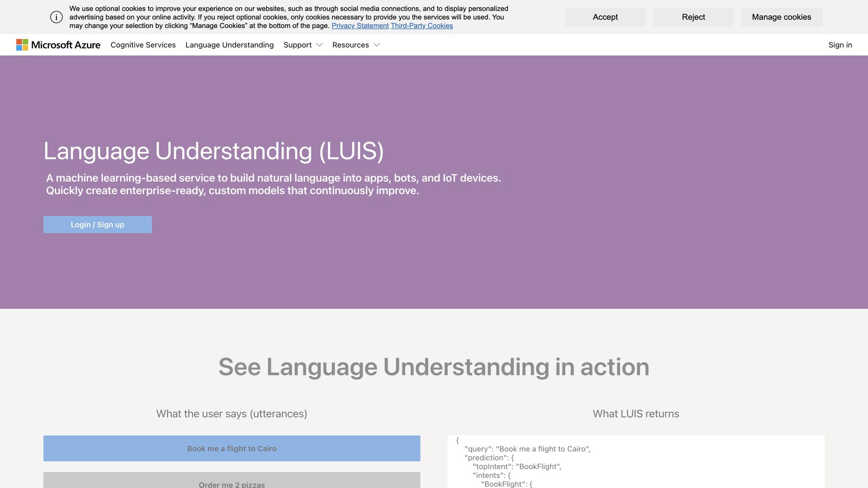Expand the Resources dropdown chevron

pos(377,45)
